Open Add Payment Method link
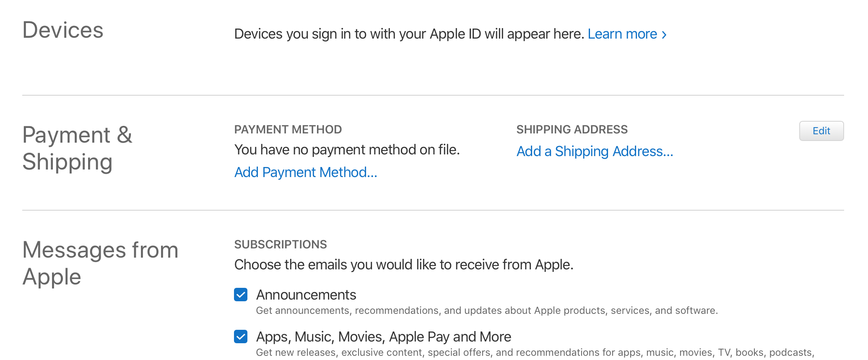The height and width of the screenshot is (360, 868). click(x=306, y=172)
